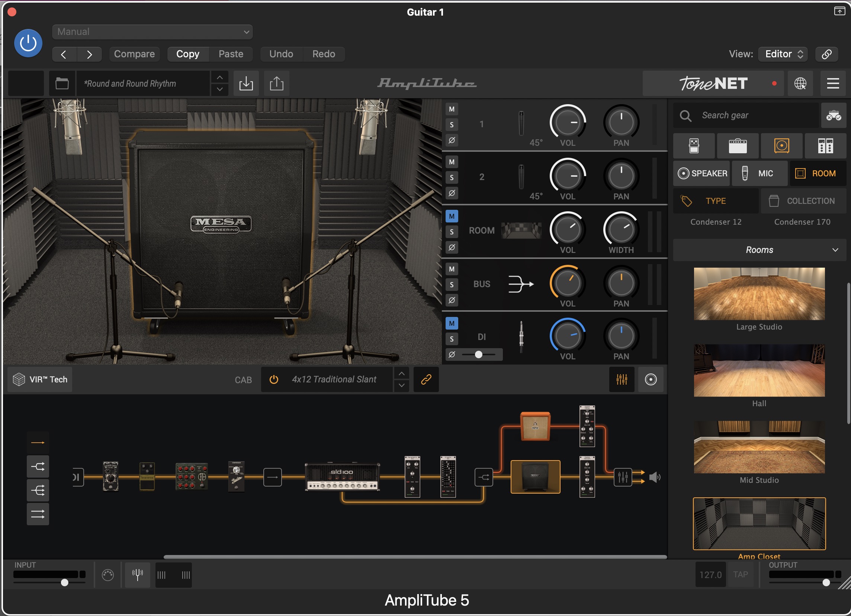This screenshot has height=616, width=851.
Task: Select previous cabinet with up chevron
Action: point(401,373)
